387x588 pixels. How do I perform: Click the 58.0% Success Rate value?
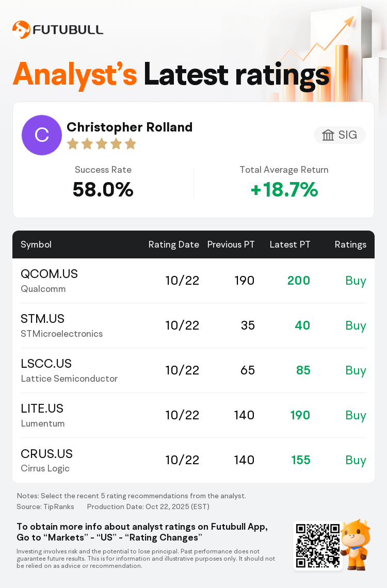click(103, 190)
